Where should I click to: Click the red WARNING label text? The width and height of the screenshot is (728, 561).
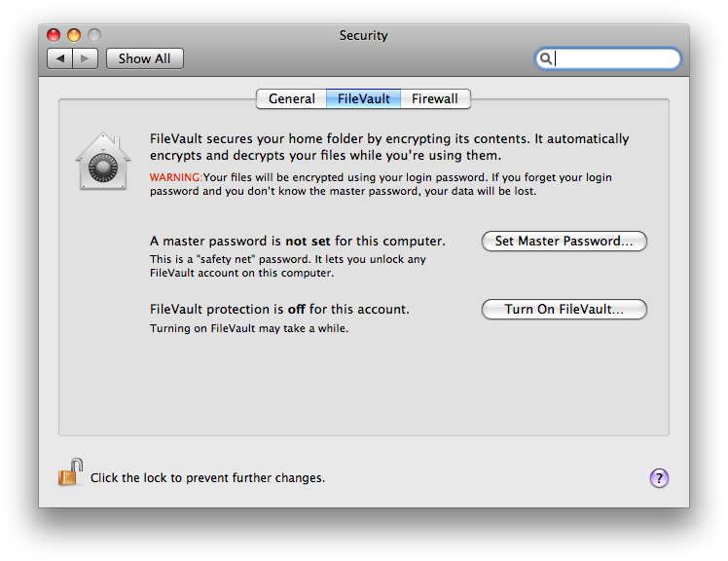[176, 177]
